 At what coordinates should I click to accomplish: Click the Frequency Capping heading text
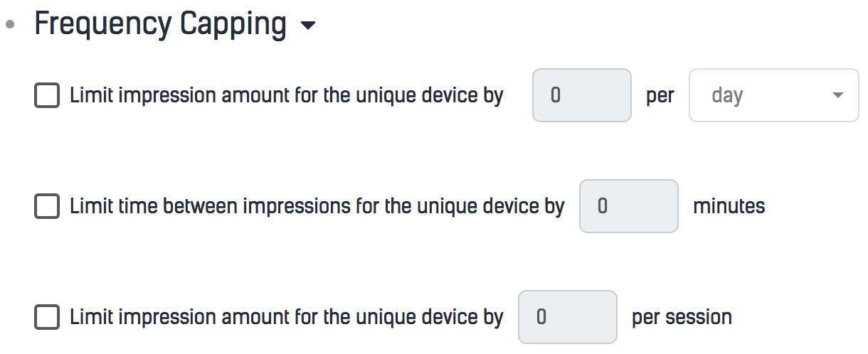(160, 25)
